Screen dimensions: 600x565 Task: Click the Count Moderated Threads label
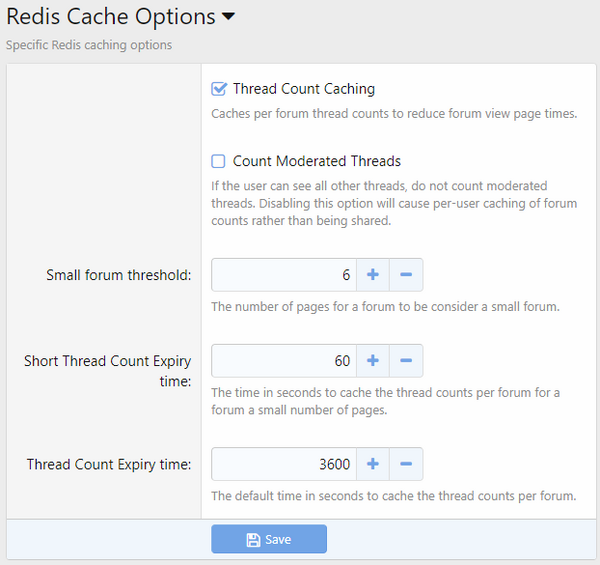tap(317, 161)
